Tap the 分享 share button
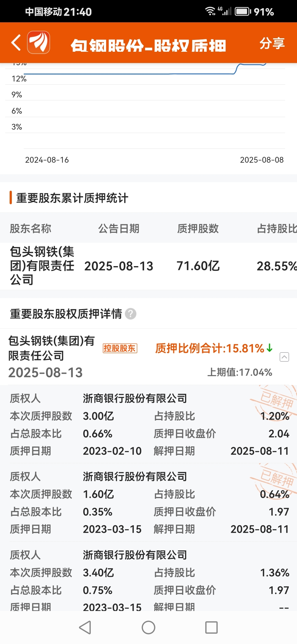This screenshot has width=297, height=644. (x=272, y=43)
